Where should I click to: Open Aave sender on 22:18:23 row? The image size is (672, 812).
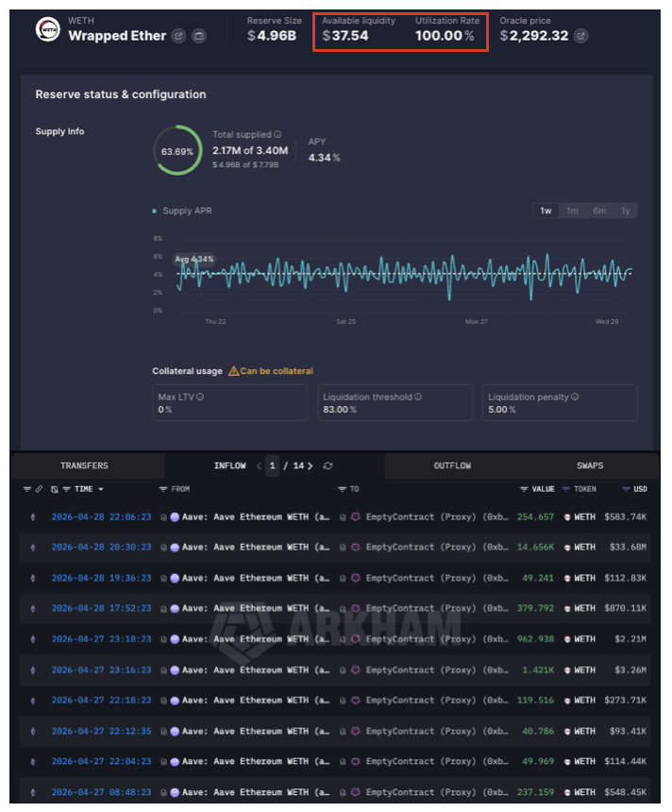tap(256, 701)
